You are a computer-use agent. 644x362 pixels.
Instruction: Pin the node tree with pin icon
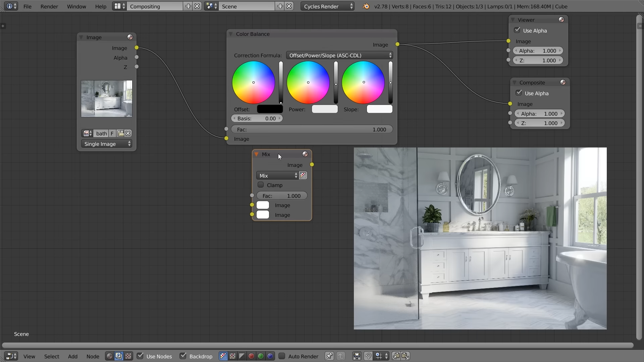[329, 356]
